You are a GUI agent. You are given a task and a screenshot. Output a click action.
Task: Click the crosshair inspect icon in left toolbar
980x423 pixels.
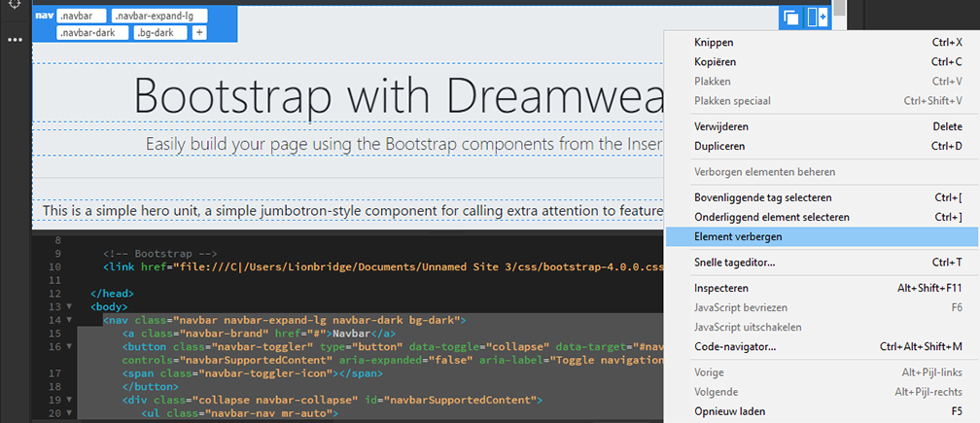tap(15, 4)
